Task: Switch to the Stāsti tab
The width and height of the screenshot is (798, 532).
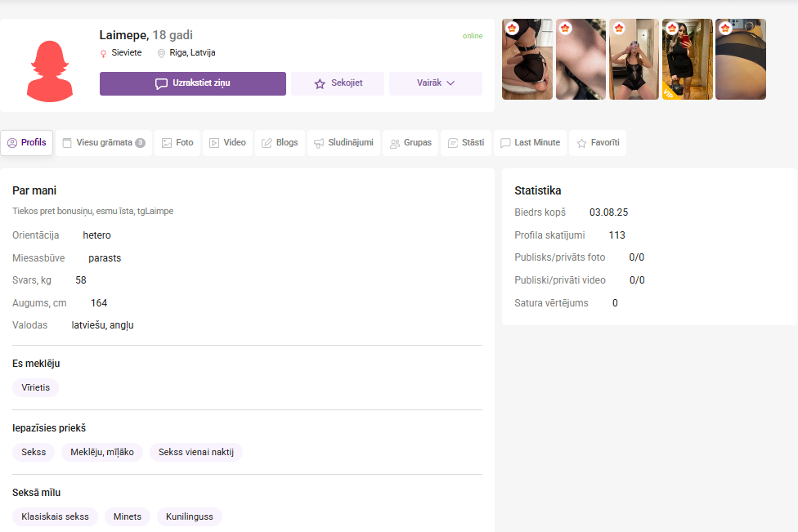Action: (466, 142)
